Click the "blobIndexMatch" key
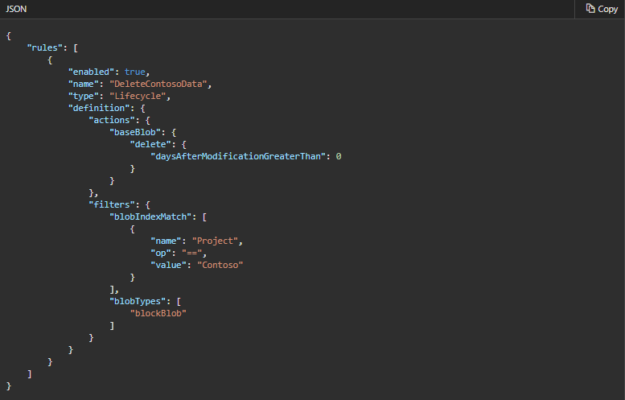Screen dimensions: 625x400 [151, 217]
